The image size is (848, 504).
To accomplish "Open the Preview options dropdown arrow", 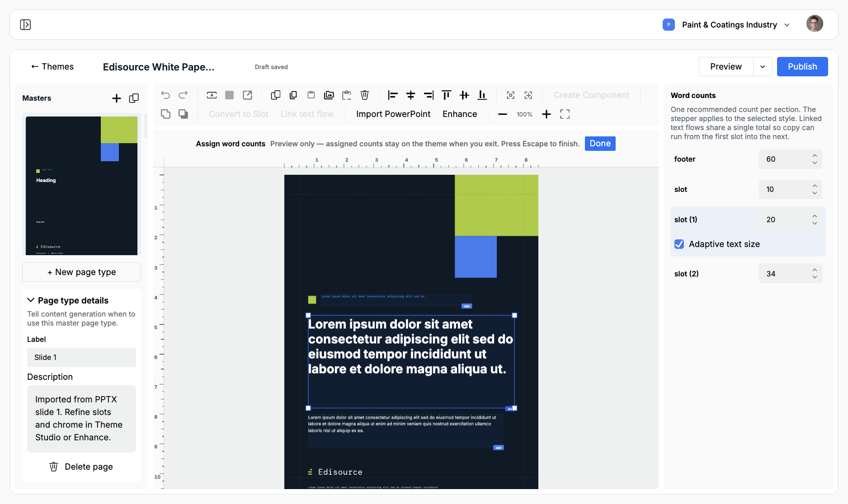I will point(763,66).
